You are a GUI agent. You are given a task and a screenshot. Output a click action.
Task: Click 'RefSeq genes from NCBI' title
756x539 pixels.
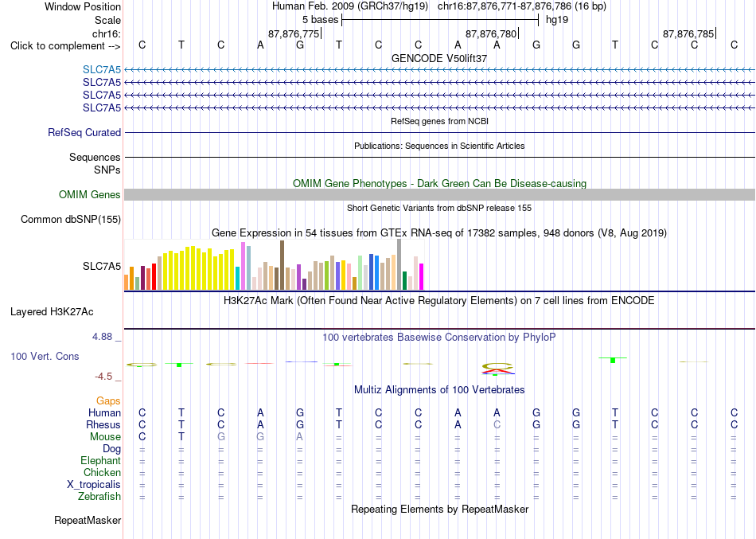pos(439,121)
